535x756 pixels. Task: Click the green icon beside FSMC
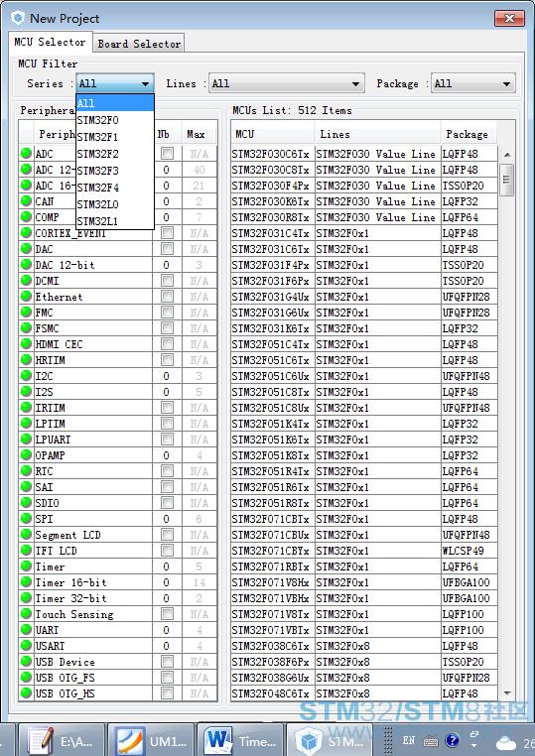point(26,328)
